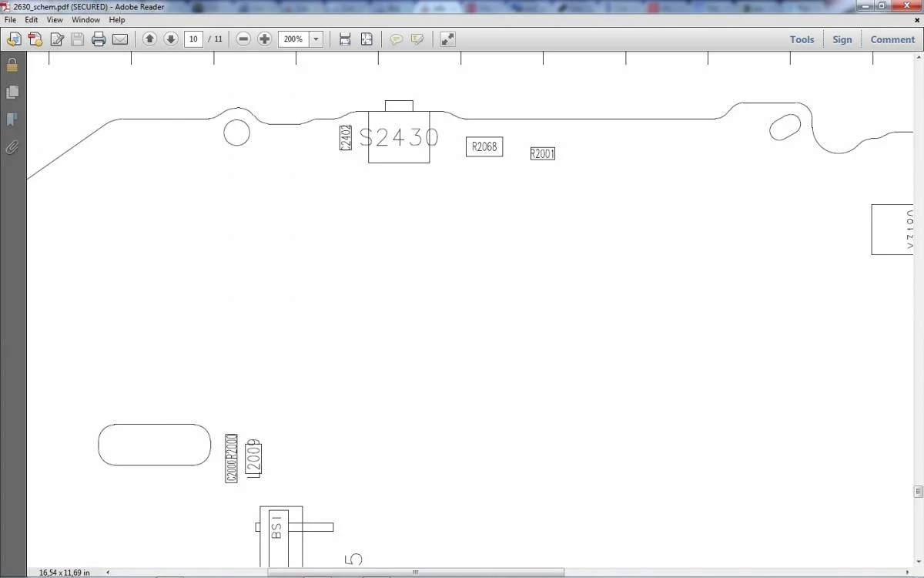Open the email envelope icon

[120, 39]
